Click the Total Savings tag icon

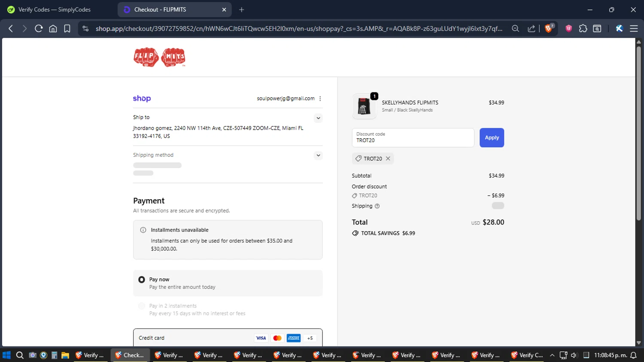click(x=355, y=233)
